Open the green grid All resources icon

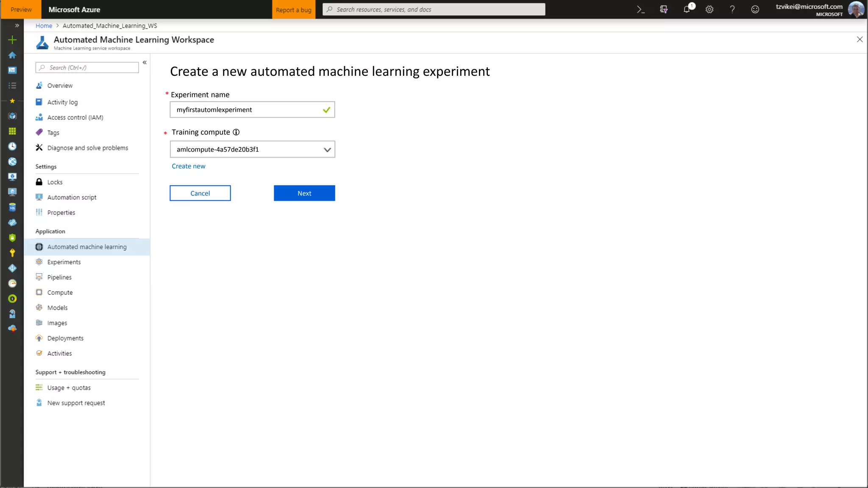click(x=12, y=131)
